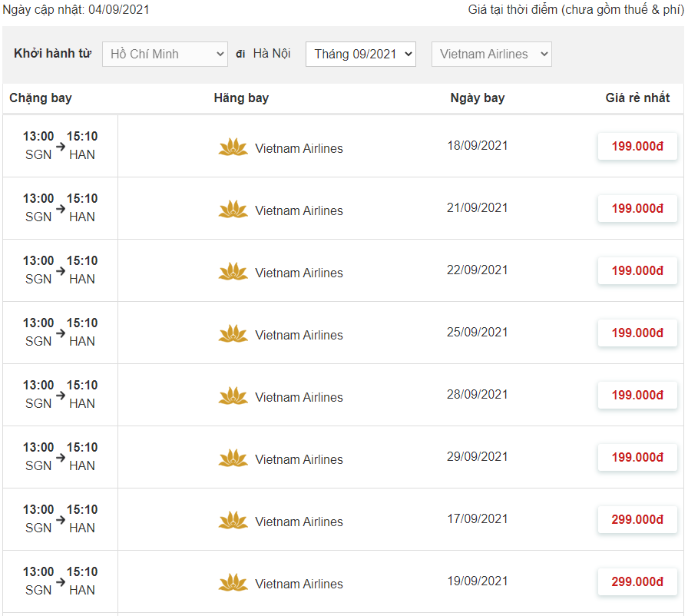Click the flight date 28/09/2021
Image resolution: width=688 pixels, height=616 pixels.
pyautogui.click(x=478, y=395)
